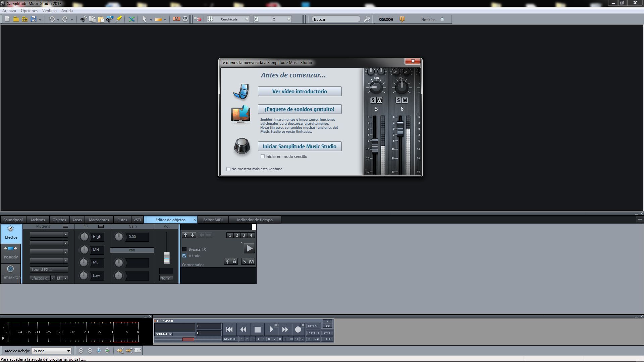Click the scissors cut icon
Image resolution: width=644 pixels, height=362 pixels.
(x=83, y=19)
